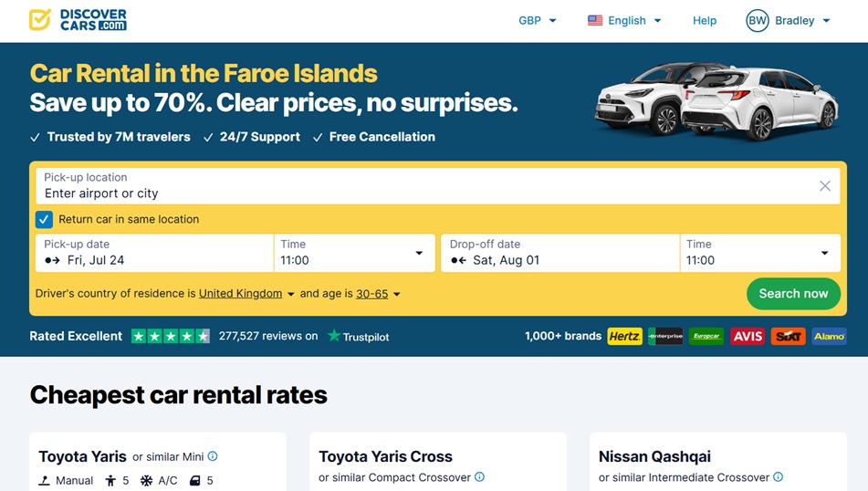Click the DiscoverCars.com logo
This screenshot has height=491, width=868.
78,20
